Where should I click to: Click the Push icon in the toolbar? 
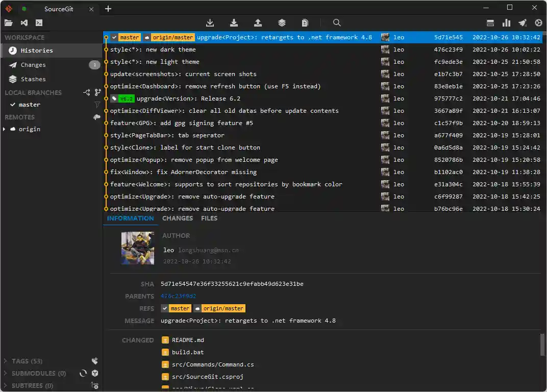point(258,23)
